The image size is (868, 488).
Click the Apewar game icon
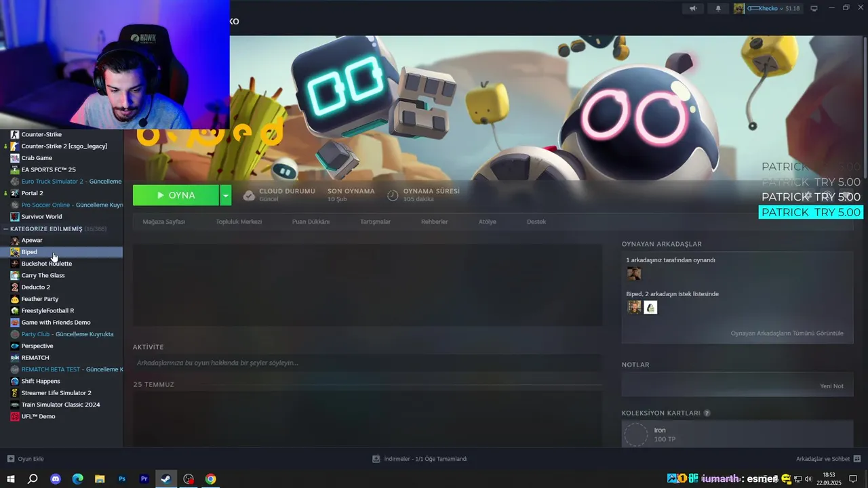point(15,240)
